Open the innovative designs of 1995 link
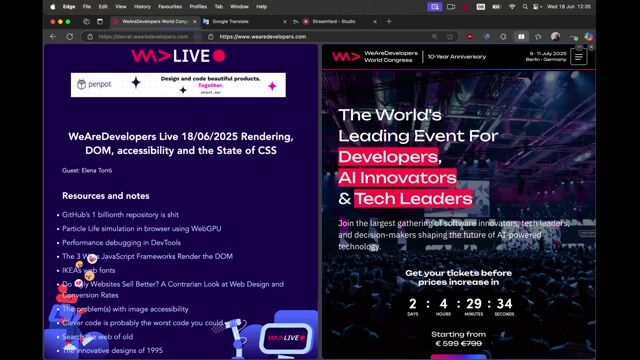The width and height of the screenshot is (640, 360). click(112, 350)
